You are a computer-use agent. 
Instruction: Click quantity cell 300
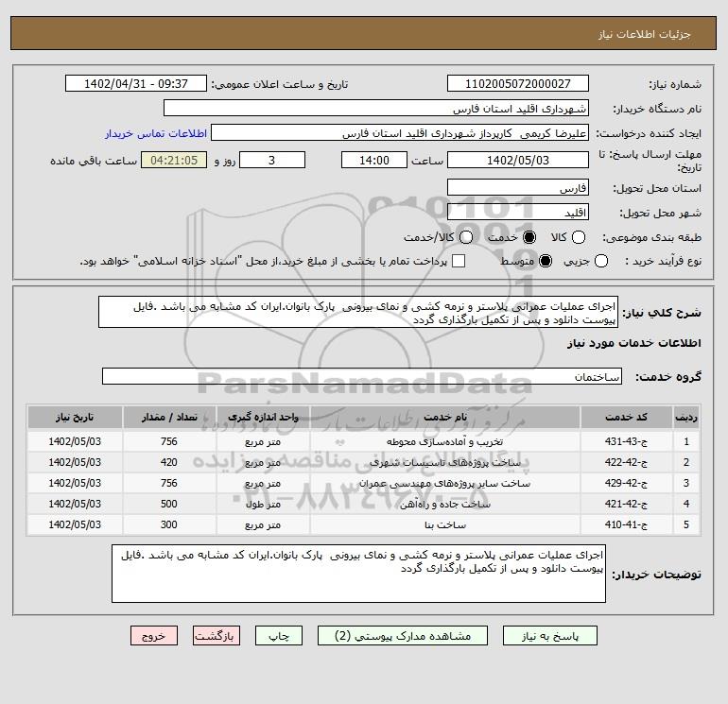pos(169,524)
